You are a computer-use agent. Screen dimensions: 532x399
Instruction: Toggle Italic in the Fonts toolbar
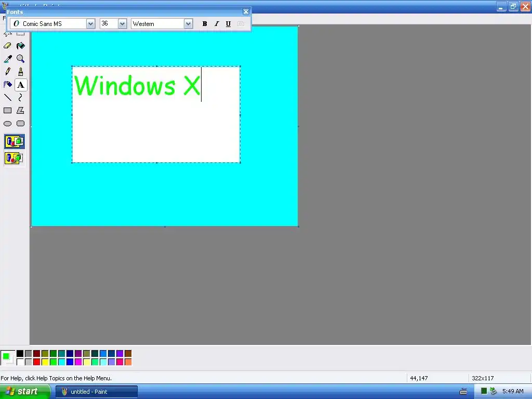point(217,24)
